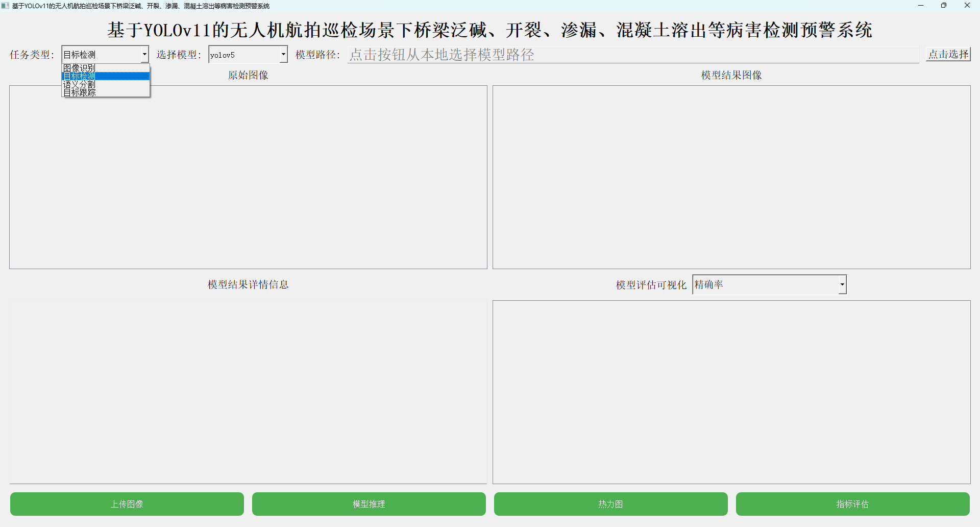Click the 上传图像 button

pos(127,504)
